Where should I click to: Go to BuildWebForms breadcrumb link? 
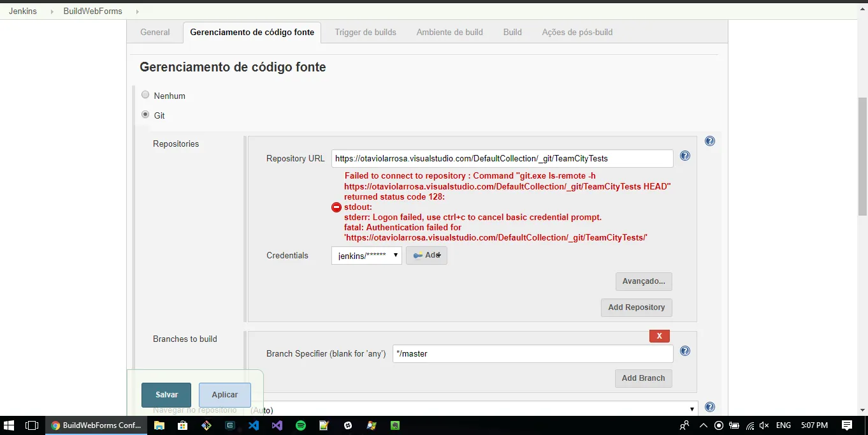92,11
